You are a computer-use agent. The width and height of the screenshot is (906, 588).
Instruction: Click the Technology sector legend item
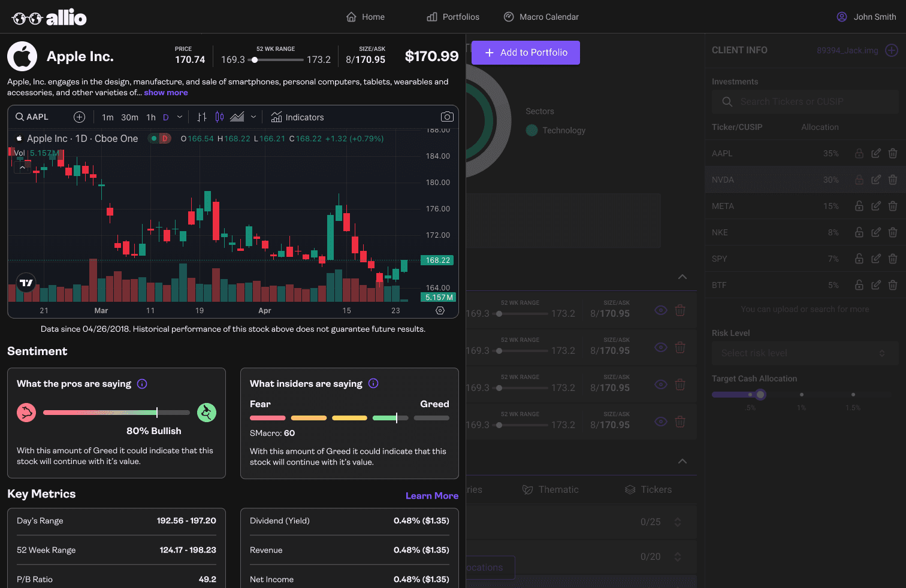pyautogui.click(x=555, y=131)
